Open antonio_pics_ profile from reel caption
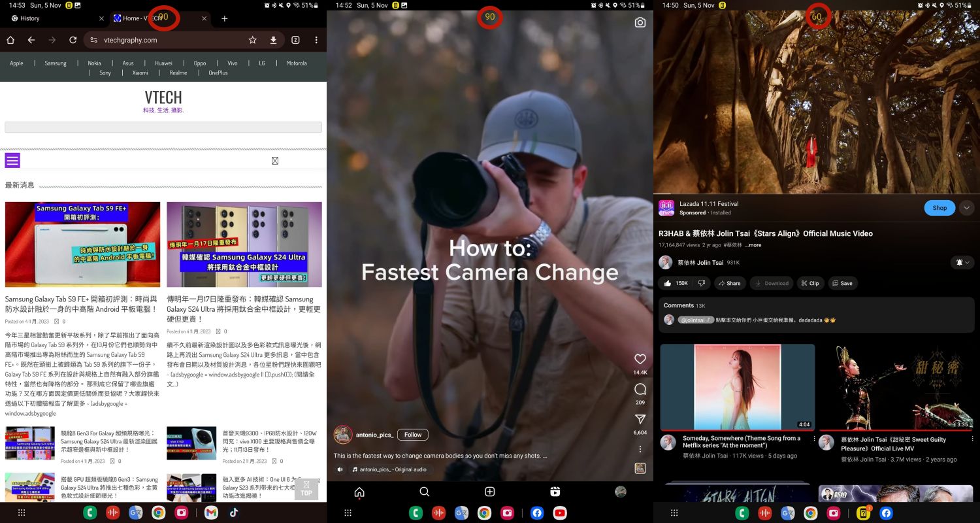Image resolution: width=980 pixels, height=523 pixels. click(x=374, y=435)
